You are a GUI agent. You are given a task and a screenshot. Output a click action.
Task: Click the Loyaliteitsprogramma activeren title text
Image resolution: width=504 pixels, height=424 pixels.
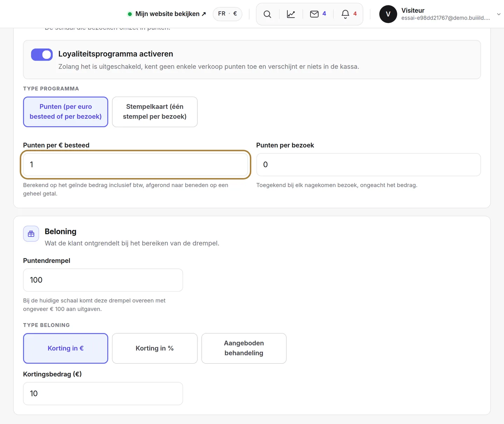click(116, 54)
